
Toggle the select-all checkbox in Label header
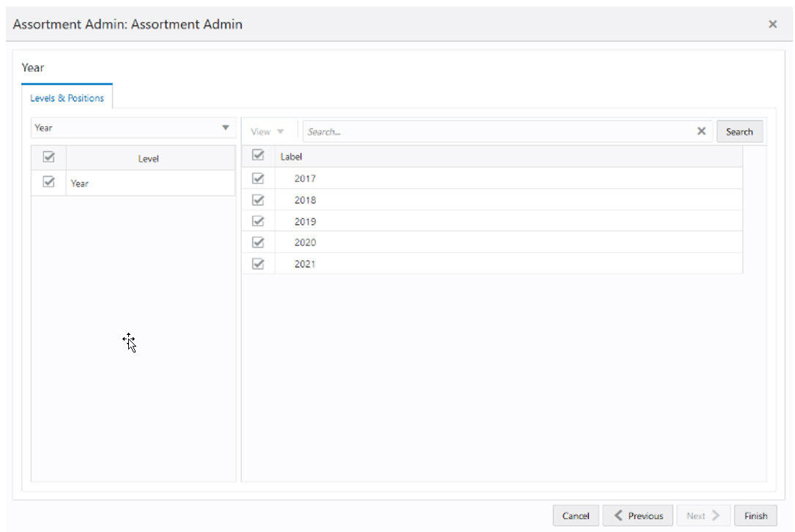258,155
